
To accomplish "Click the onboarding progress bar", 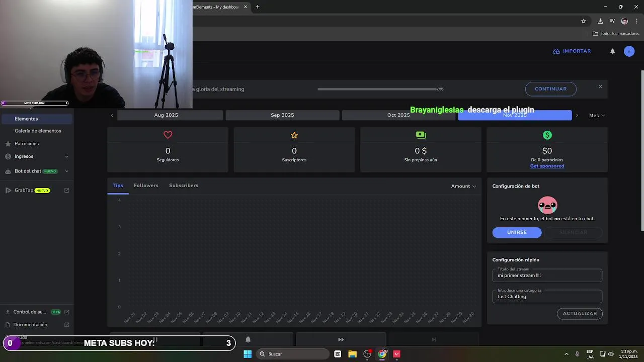I will pos(377,89).
